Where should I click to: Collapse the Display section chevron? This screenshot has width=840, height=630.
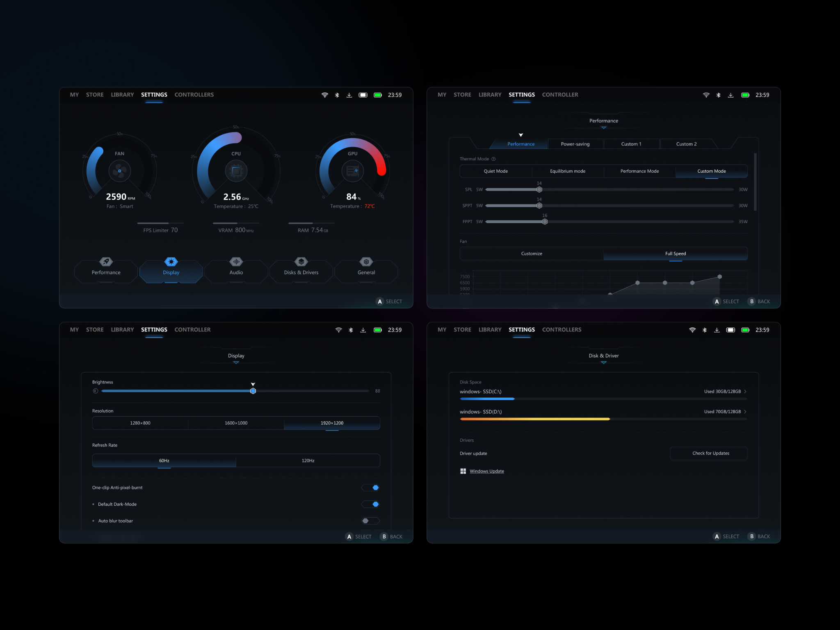click(x=236, y=363)
